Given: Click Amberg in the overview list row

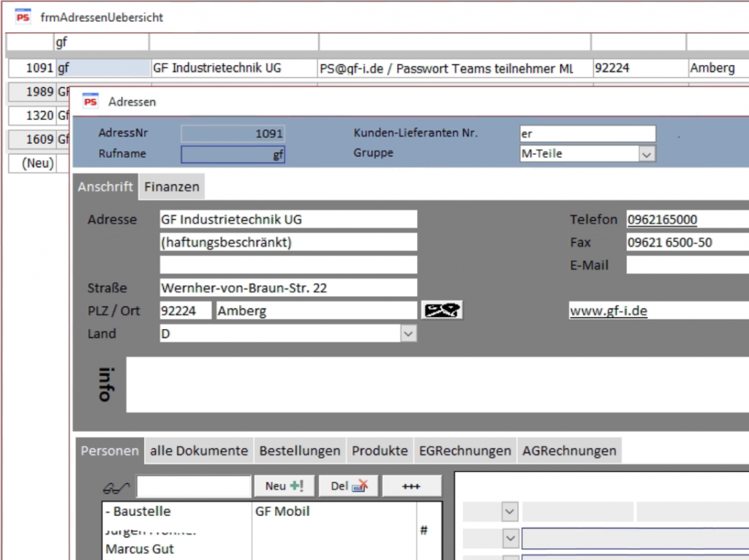Looking at the screenshot, I should tap(718, 68).
